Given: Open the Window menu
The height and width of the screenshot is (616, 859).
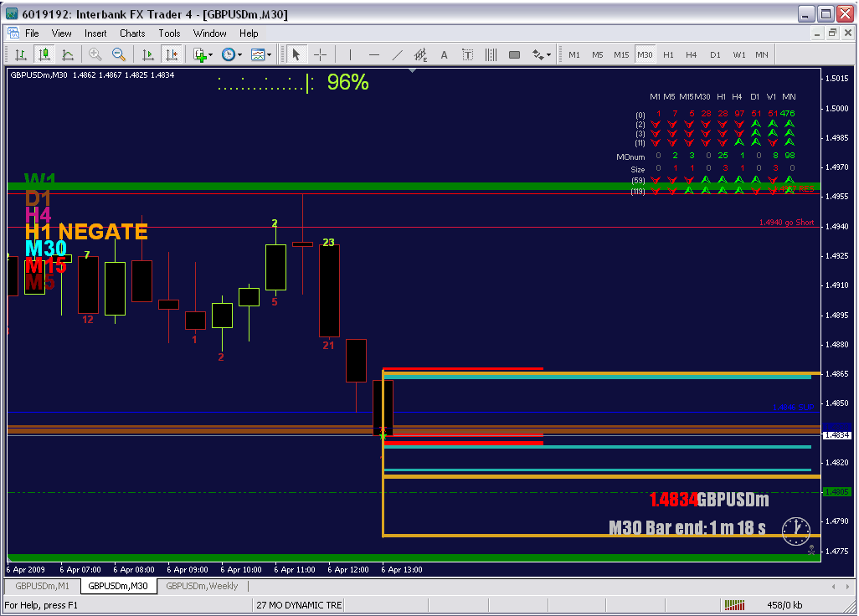Looking at the screenshot, I should [210, 33].
